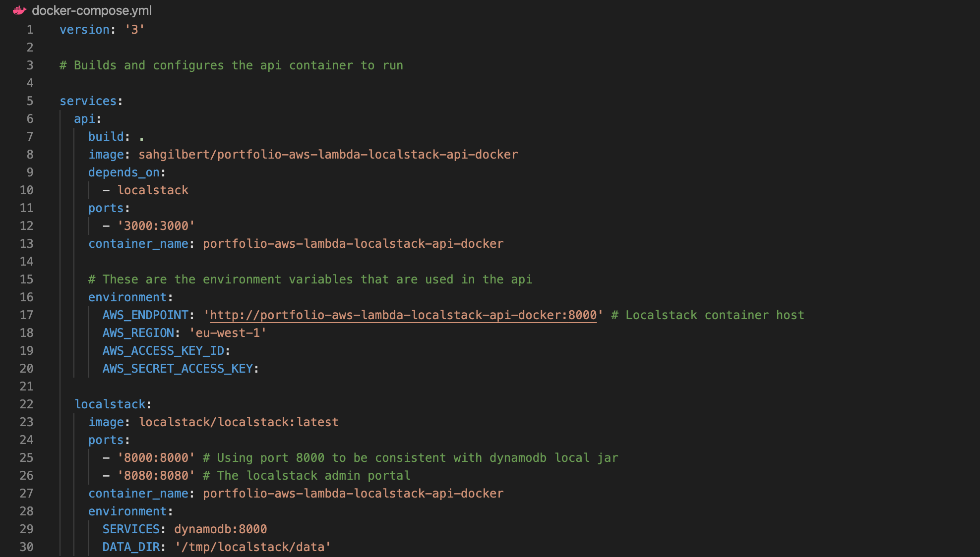
Task: Click the sahgilbert image name on line 8
Action: (x=328, y=155)
